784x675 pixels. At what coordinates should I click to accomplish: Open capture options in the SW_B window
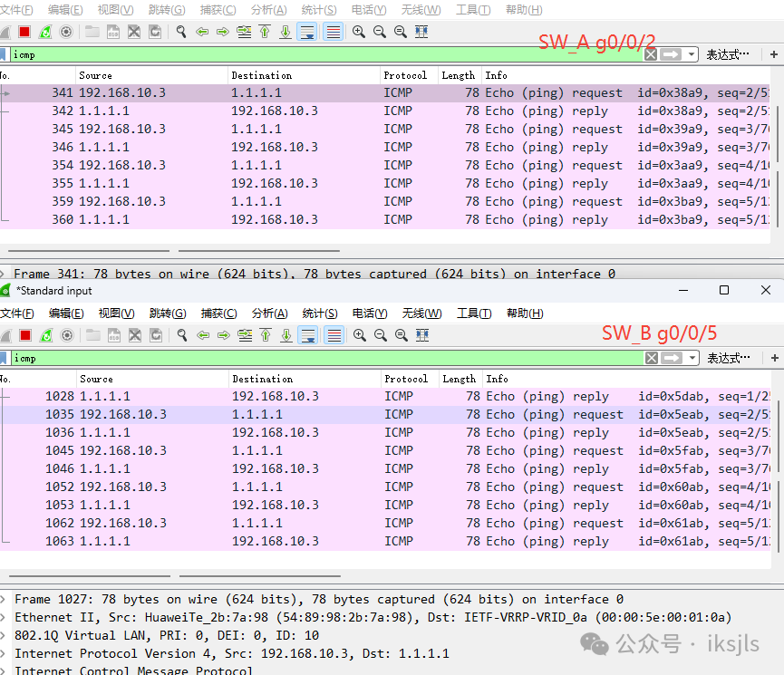click(x=67, y=335)
